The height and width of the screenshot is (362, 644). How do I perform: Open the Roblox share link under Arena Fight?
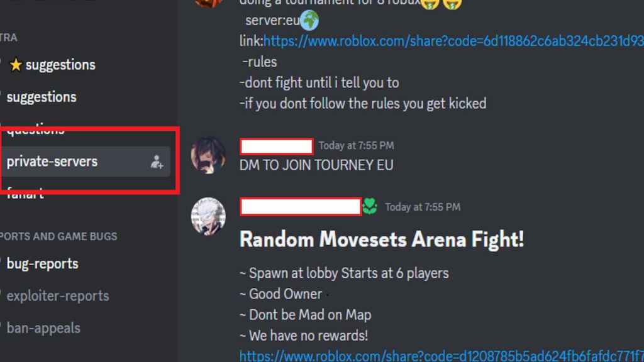[x=441, y=356]
